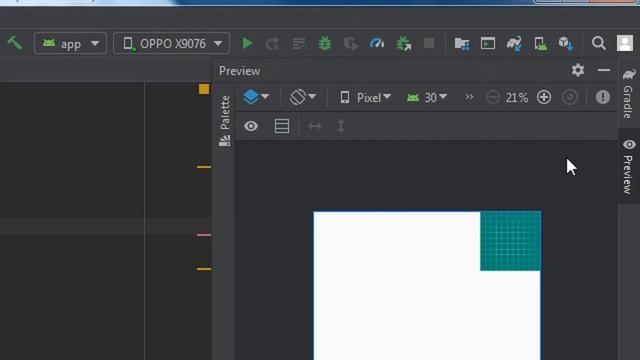Click the Stop square button

coord(429,43)
